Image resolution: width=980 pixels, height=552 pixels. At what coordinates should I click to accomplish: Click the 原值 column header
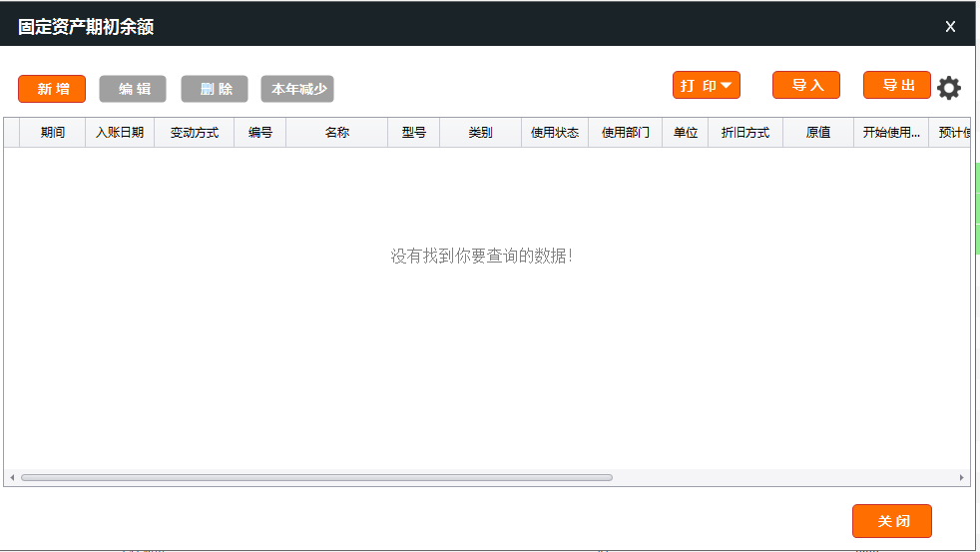pyautogui.click(x=818, y=133)
